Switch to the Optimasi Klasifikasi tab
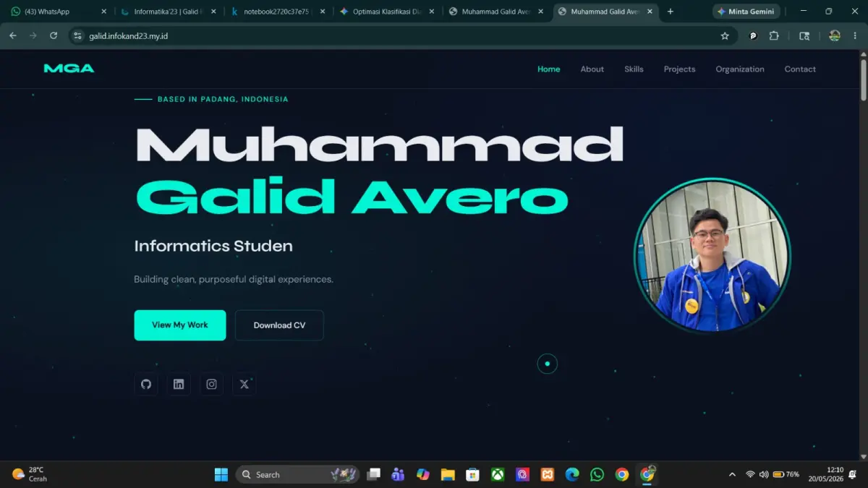The height and width of the screenshot is (488, 868). tap(388, 12)
